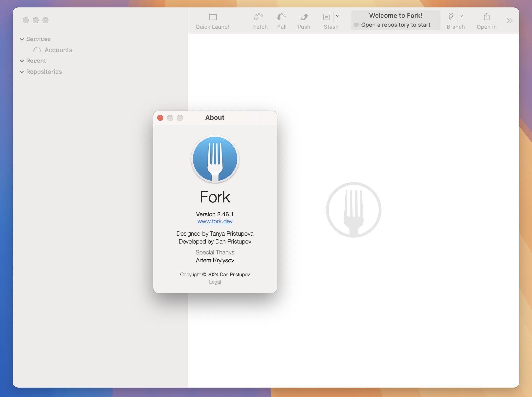Click the Stash box icon
The width and height of the screenshot is (532, 397).
[x=326, y=17]
